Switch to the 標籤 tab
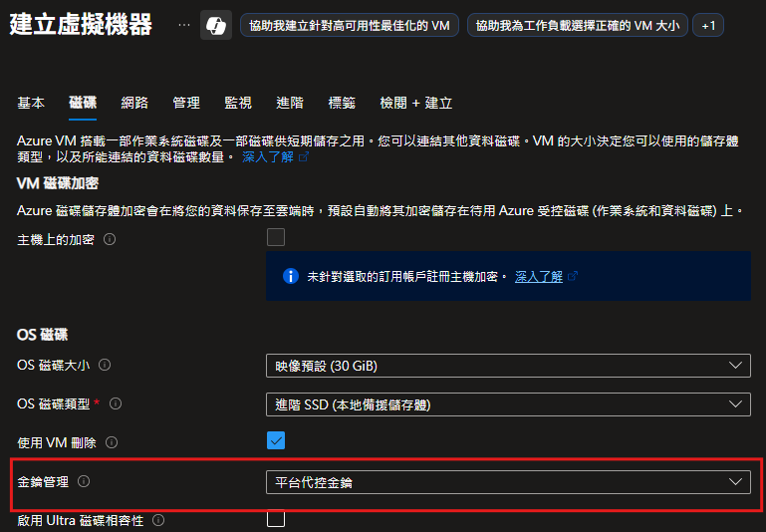The width and height of the screenshot is (766, 532). pyautogui.click(x=342, y=103)
